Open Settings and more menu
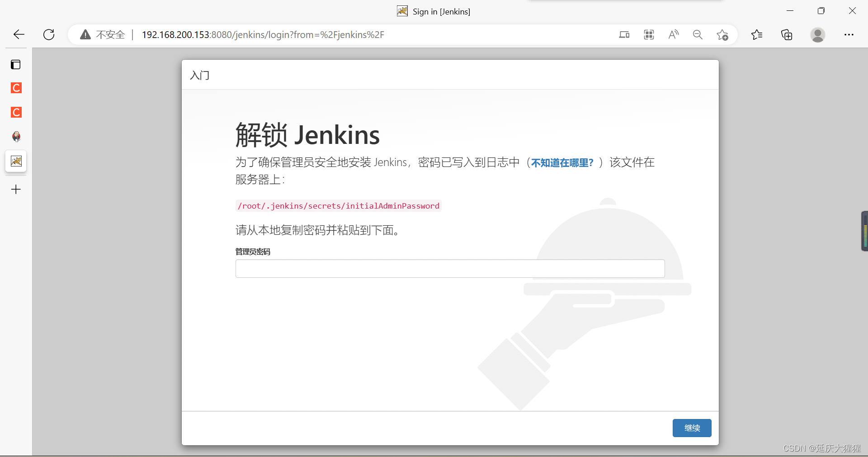This screenshot has height=457, width=868. point(849,35)
